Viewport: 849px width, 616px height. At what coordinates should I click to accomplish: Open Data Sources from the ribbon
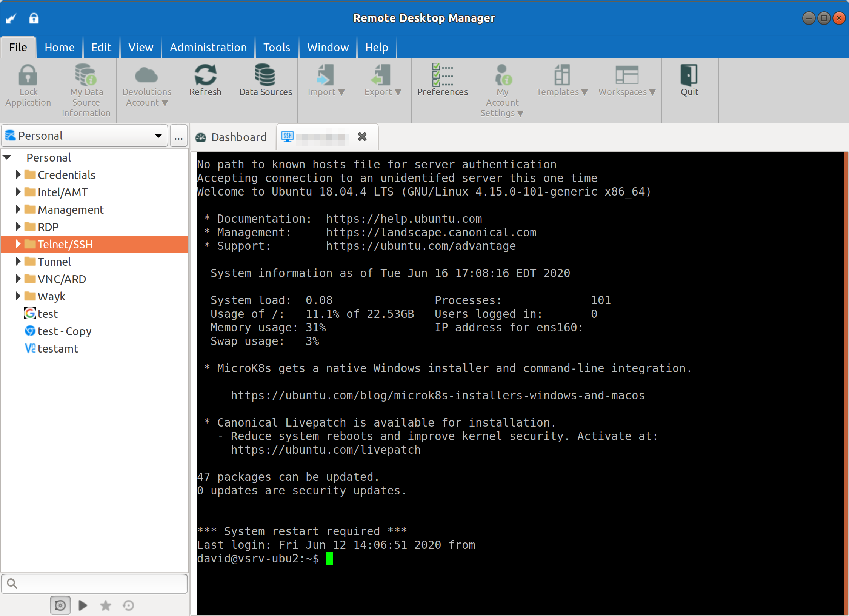265,75
